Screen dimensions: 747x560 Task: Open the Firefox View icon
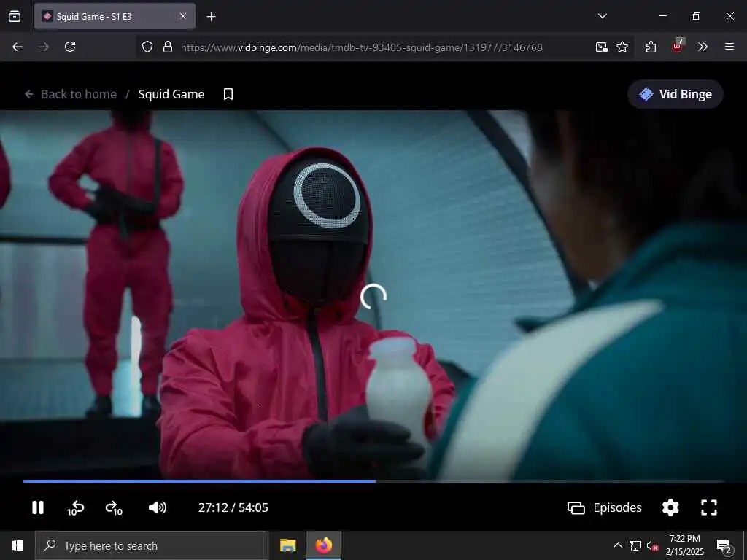pyautogui.click(x=15, y=16)
